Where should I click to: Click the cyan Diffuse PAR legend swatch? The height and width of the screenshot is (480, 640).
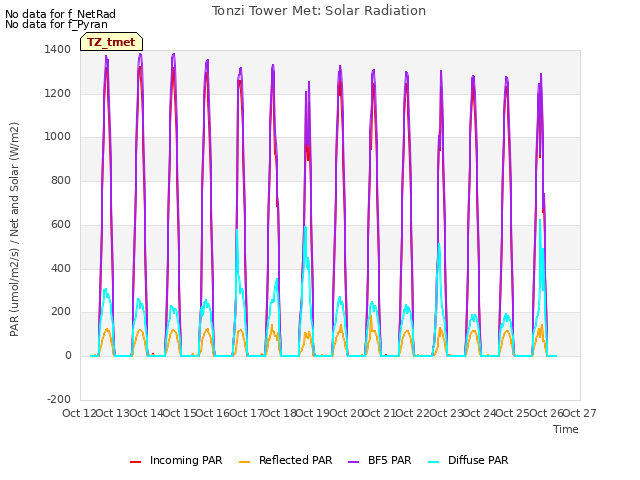click(434, 462)
